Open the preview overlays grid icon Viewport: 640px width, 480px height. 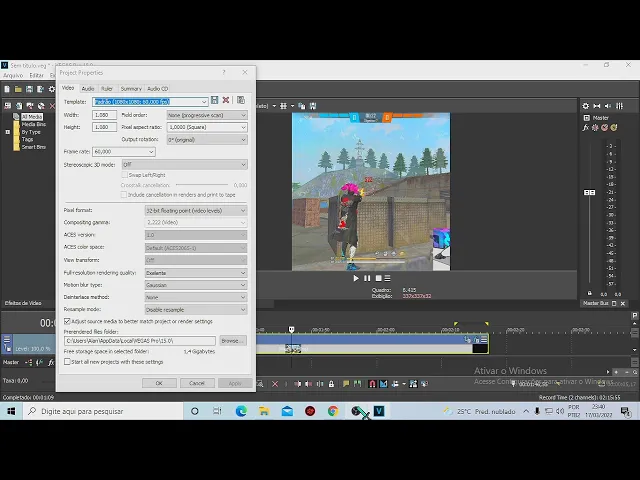click(x=284, y=106)
